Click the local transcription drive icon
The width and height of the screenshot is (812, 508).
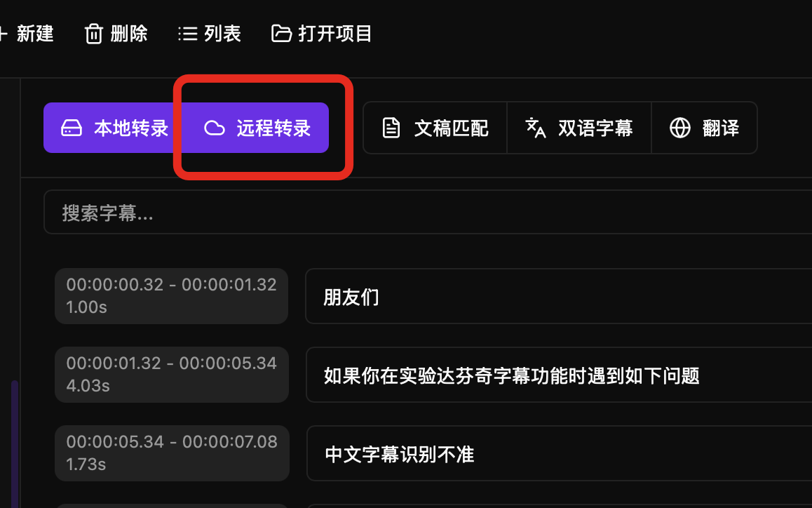point(72,128)
